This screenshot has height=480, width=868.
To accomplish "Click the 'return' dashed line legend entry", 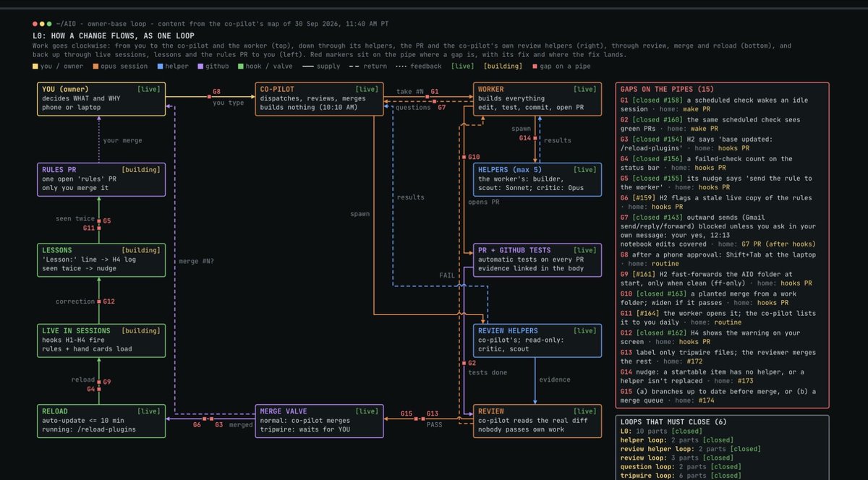I will [369, 67].
